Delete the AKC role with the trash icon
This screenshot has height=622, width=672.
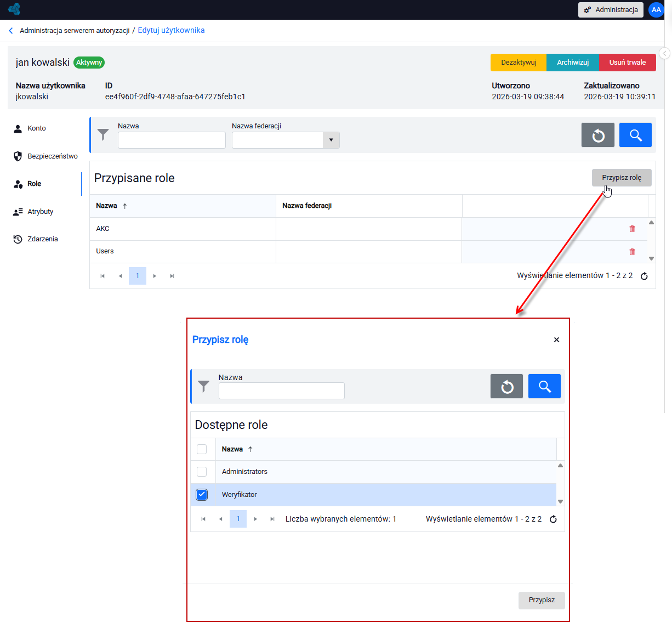632,229
